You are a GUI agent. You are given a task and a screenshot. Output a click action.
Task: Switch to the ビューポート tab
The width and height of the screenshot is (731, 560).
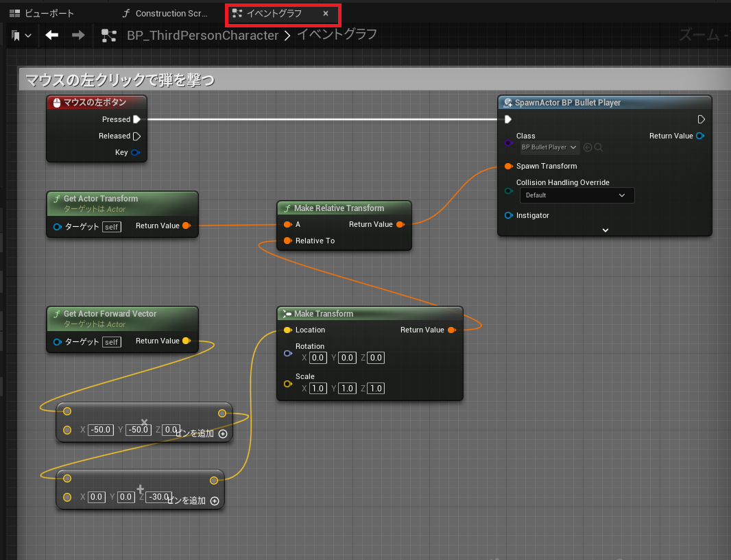(42, 14)
